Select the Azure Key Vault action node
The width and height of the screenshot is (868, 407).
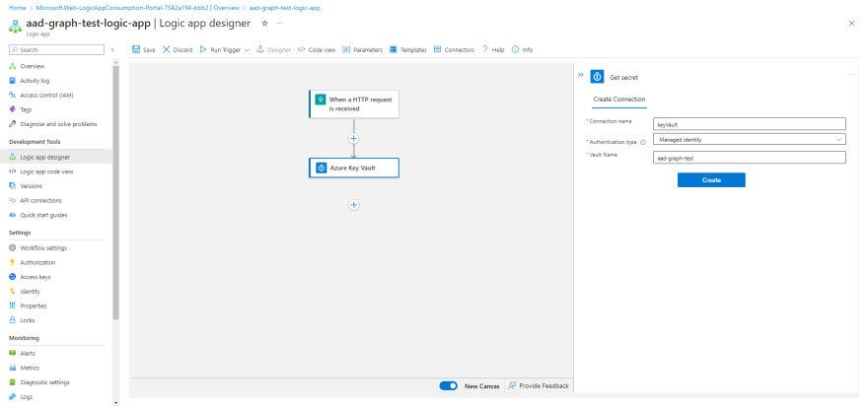click(354, 169)
